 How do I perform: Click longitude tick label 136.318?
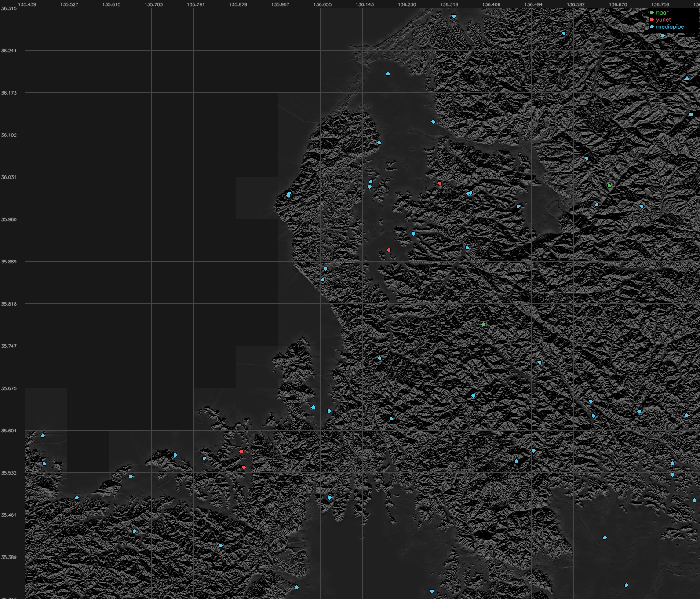[x=449, y=4]
